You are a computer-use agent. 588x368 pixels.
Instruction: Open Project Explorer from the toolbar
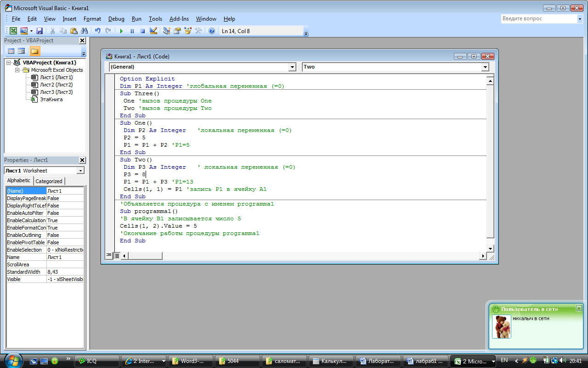(166, 31)
